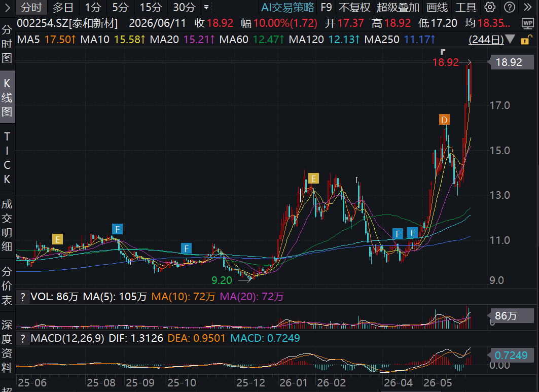Open VOL indicator help question mark
This screenshot has width=539, height=392.
point(23,297)
